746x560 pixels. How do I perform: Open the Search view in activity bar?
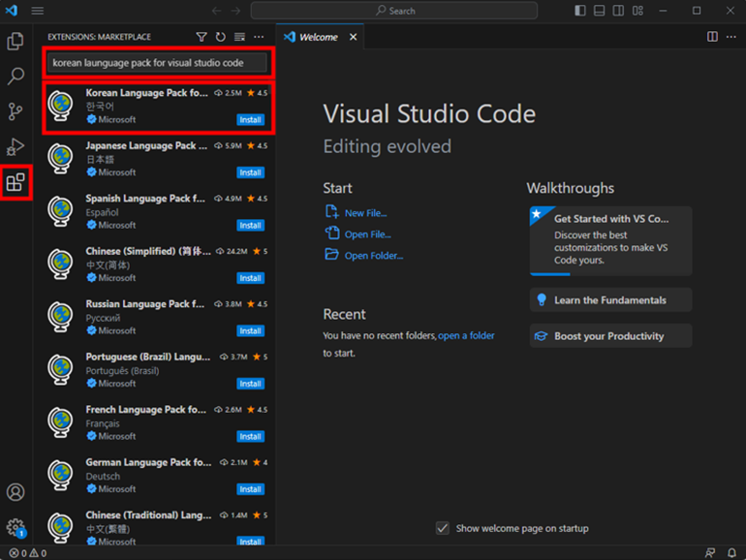coord(16,77)
